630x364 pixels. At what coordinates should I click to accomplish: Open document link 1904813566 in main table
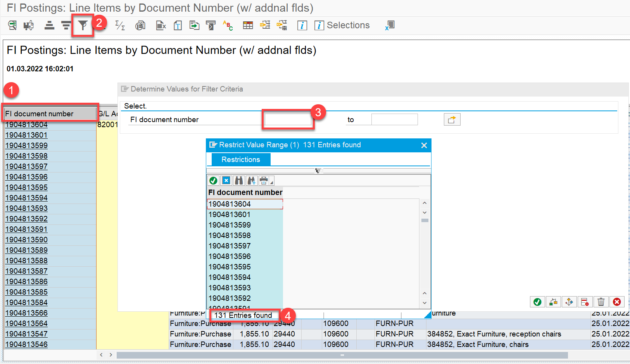click(x=26, y=313)
